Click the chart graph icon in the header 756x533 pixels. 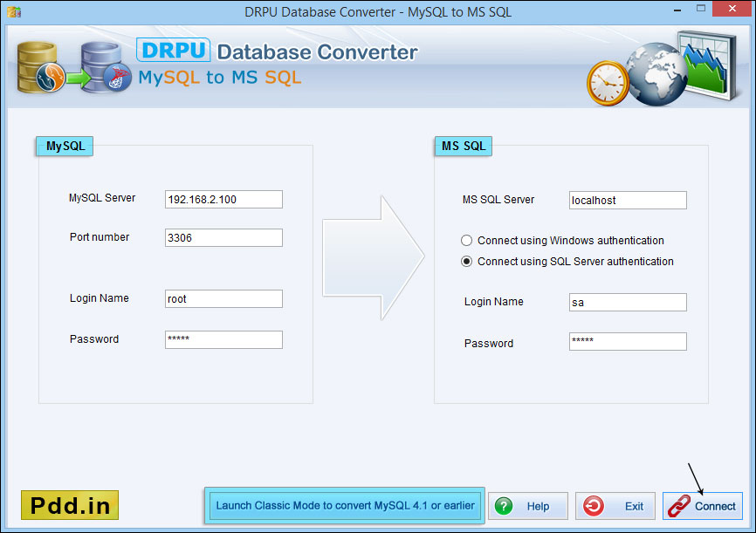pos(708,65)
